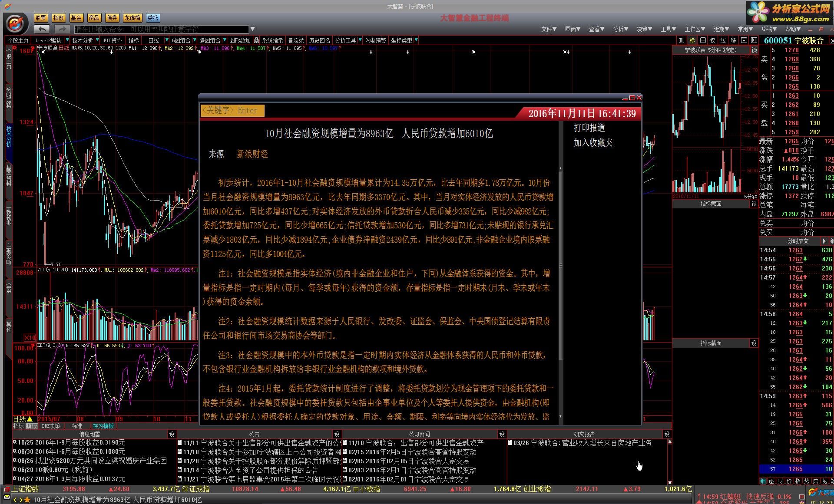This screenshot has height=504, width=834.
Task: Expand the 技术分析 dropdown arrow
Action: (98, 40)
